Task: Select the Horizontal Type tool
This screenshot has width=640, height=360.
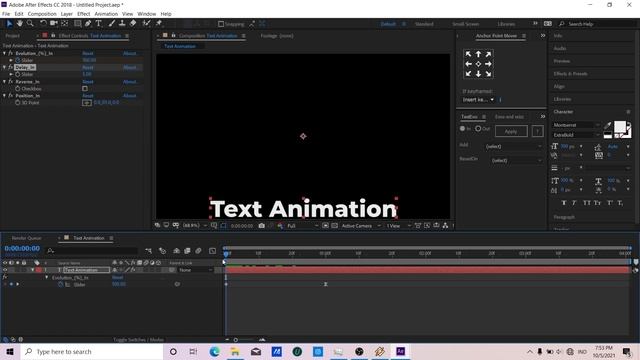Action: coord(98,24)
